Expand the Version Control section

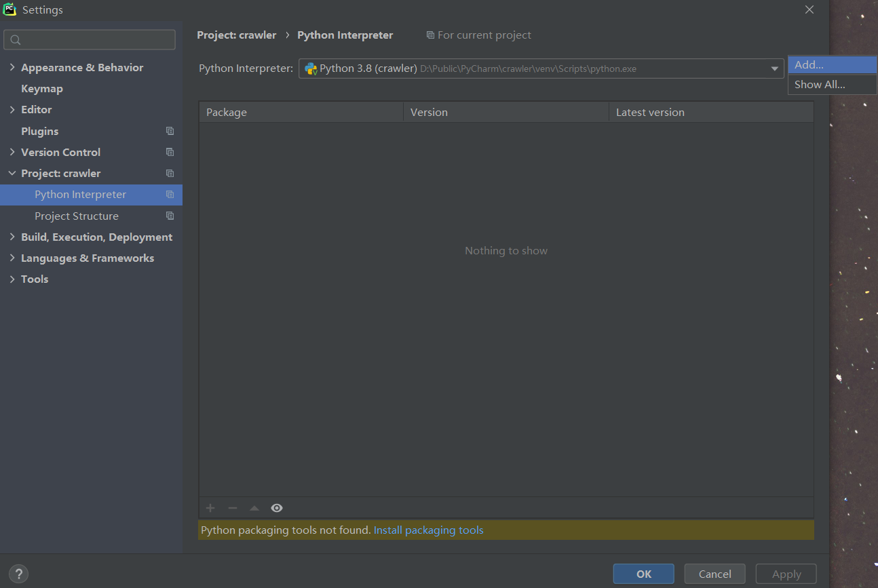12,152
